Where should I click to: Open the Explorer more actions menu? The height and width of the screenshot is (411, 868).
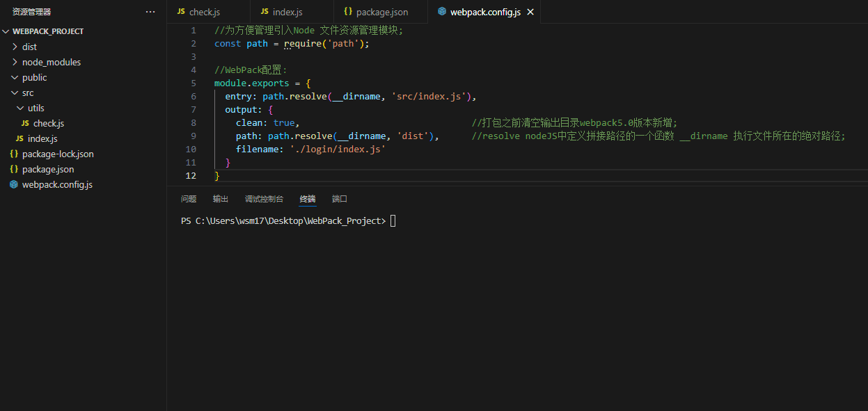point(150,11)
